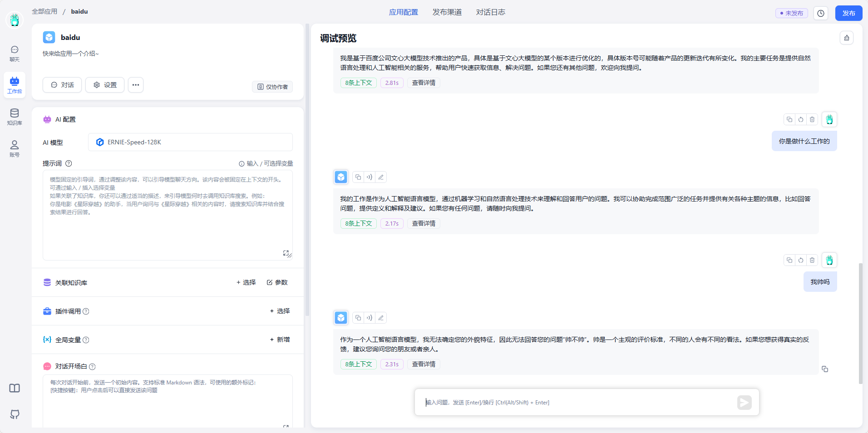Focus the 提示词 prompt text area
The image size is (868, 433).
tap(168, 215)
